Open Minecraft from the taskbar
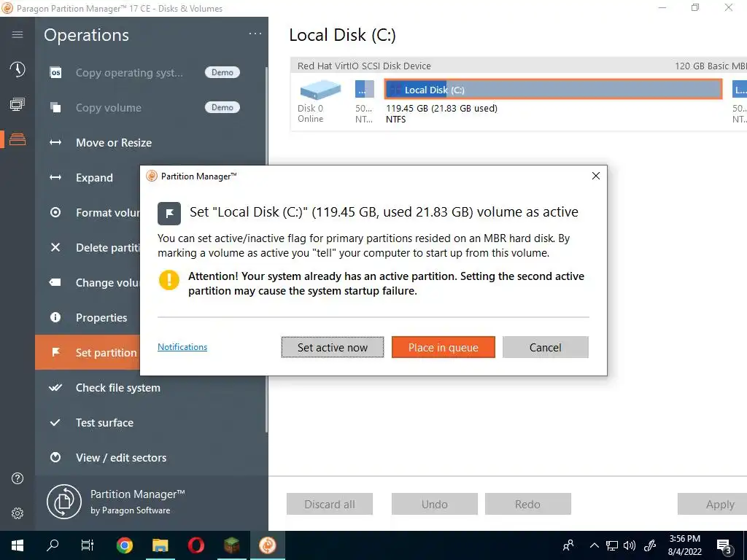 (231, 545)
